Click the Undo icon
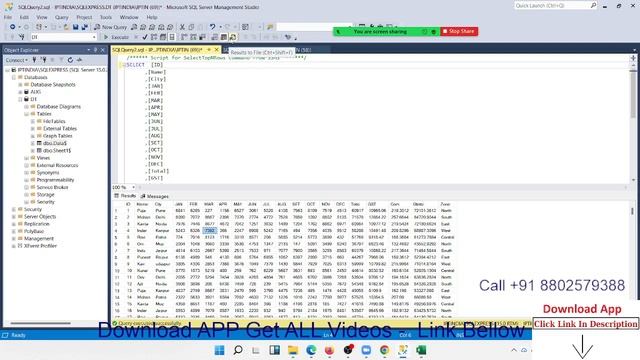Image resolution: width=640 pixels, height=360 pixels. point(212,27)
